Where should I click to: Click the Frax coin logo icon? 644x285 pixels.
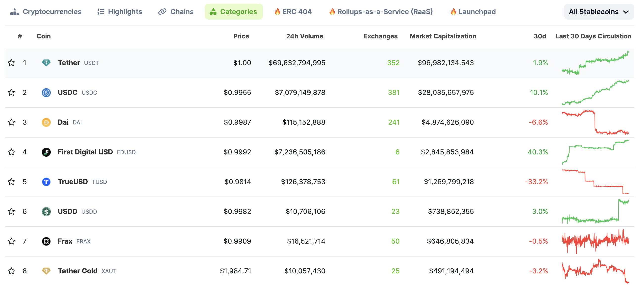(x=46, y=241)
